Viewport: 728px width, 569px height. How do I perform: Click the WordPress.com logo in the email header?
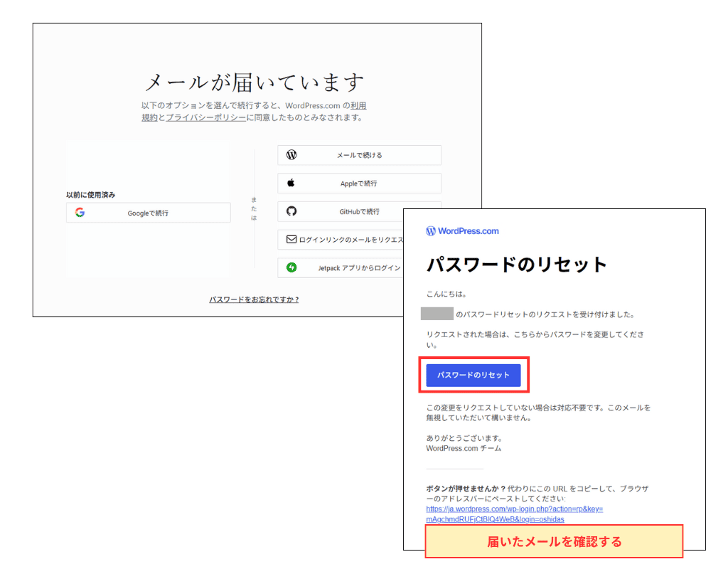(x=462, y=230)
